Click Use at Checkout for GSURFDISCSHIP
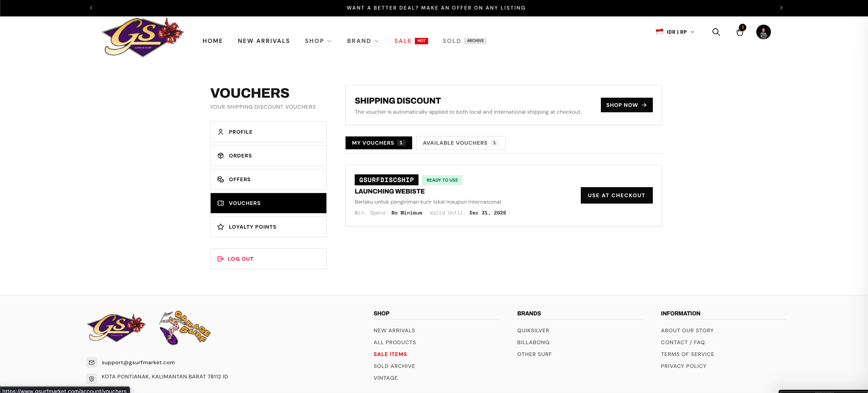The width and height of the screenshot is (868, 393). pos(617,195)
